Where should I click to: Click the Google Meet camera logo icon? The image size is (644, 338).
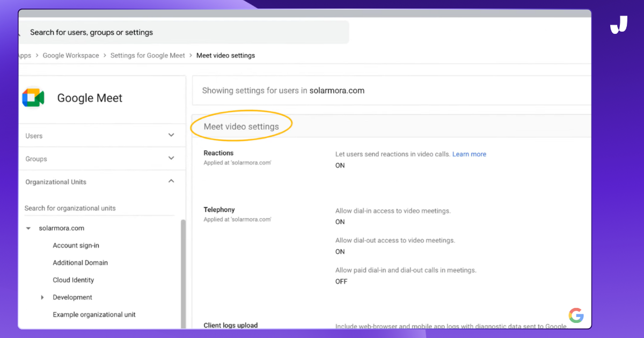[x=33, y=98]
